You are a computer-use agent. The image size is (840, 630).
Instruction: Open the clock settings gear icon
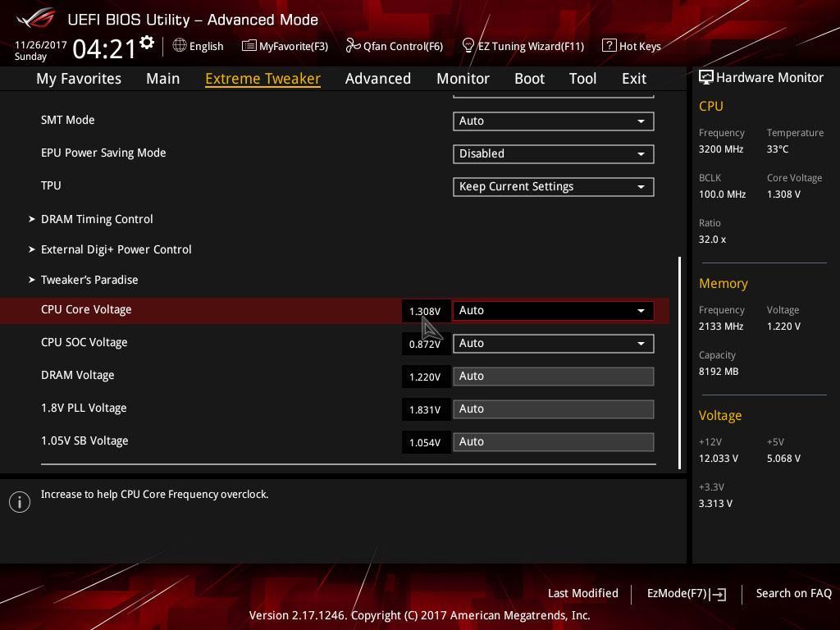click(147, 43)
